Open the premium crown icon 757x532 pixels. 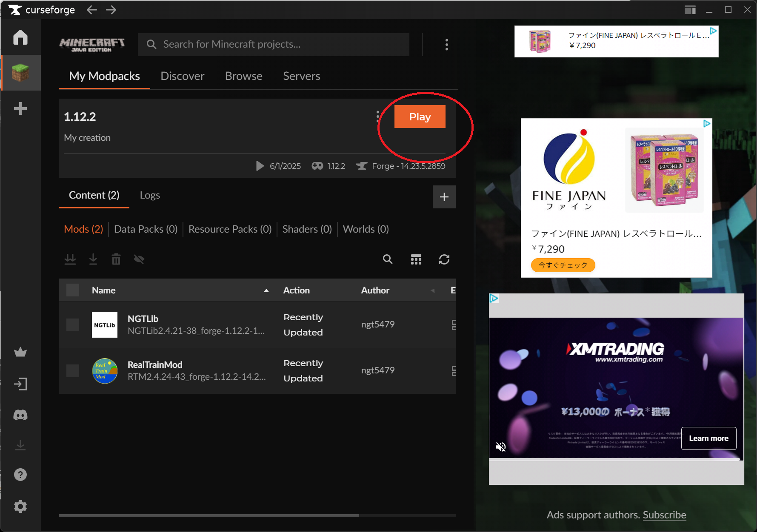(x=20, y=352)
